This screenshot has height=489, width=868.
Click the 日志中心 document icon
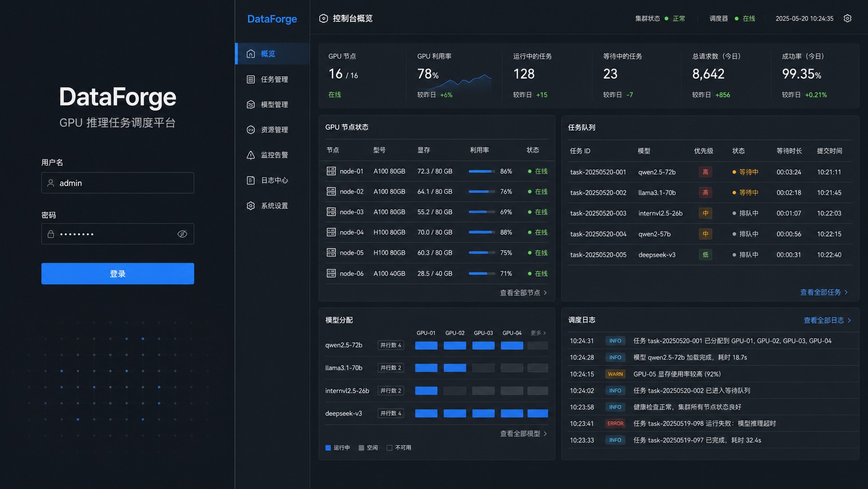tap(251, 180)
